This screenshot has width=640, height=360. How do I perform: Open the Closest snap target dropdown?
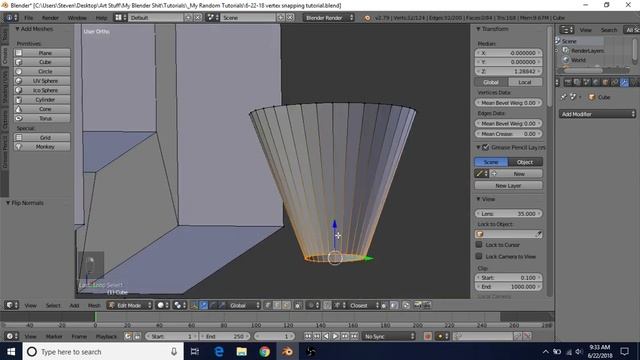point(363,305)
